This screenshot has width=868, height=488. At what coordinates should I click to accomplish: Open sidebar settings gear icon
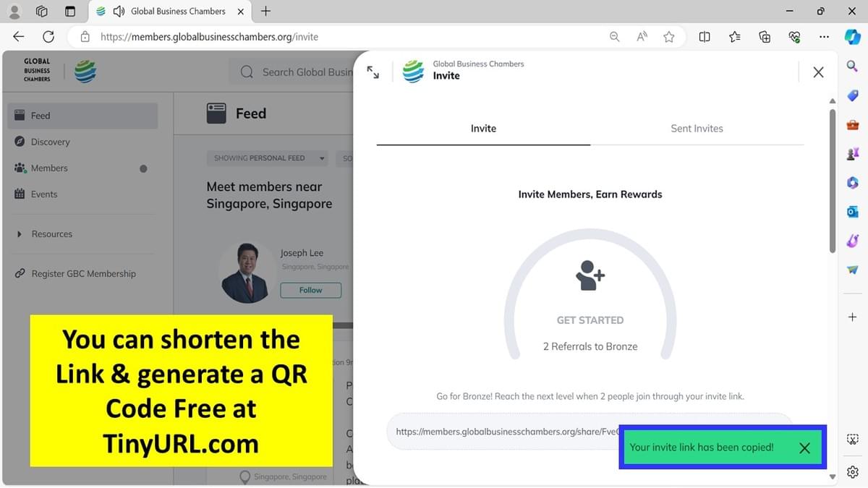coord(852,471)
